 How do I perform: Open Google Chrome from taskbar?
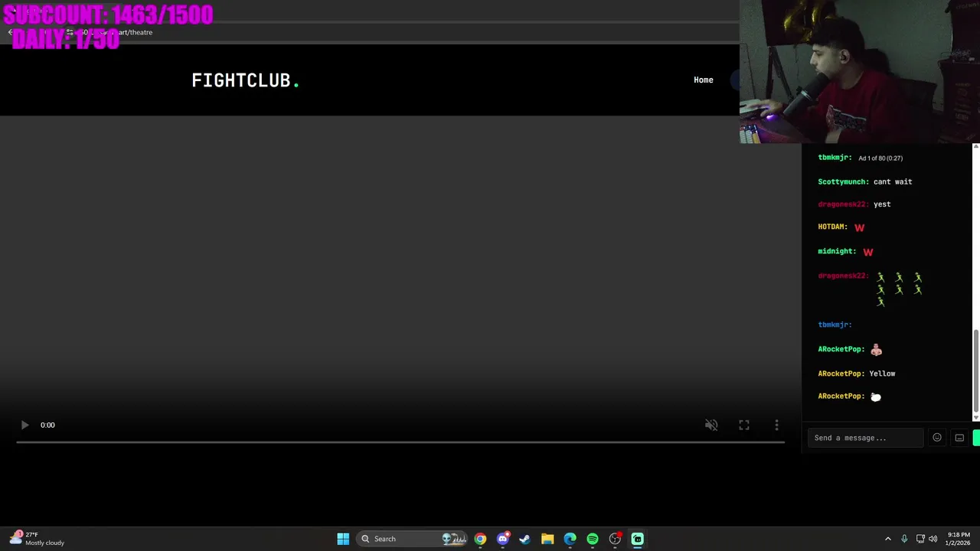click(x=480, y=539)
